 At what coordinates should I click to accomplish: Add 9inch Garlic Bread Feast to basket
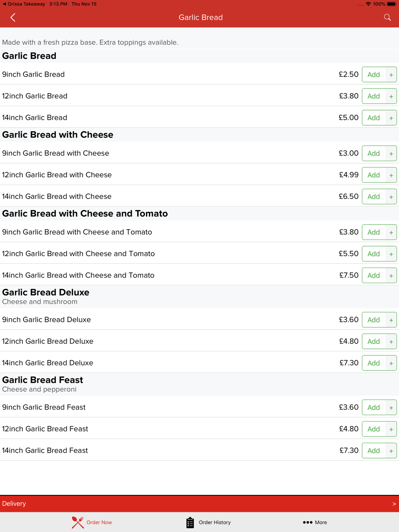(x=373, y=407)
